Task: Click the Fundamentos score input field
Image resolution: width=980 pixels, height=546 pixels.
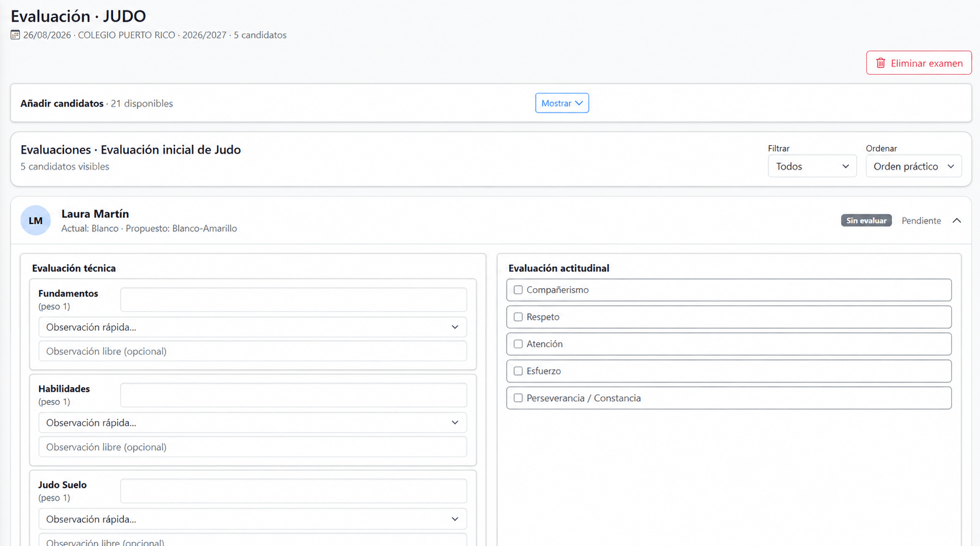Action: [293, 300]
